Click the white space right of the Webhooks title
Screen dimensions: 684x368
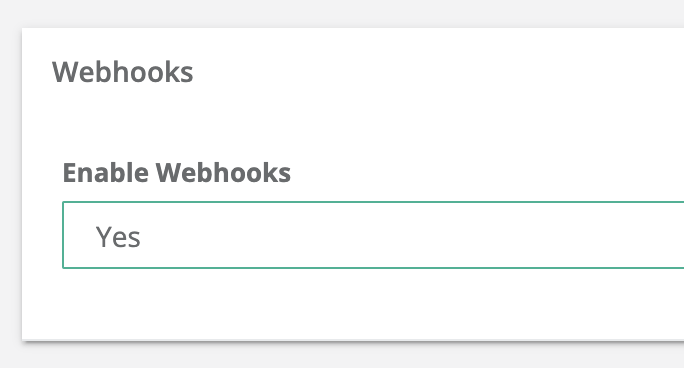click(436, 72)
